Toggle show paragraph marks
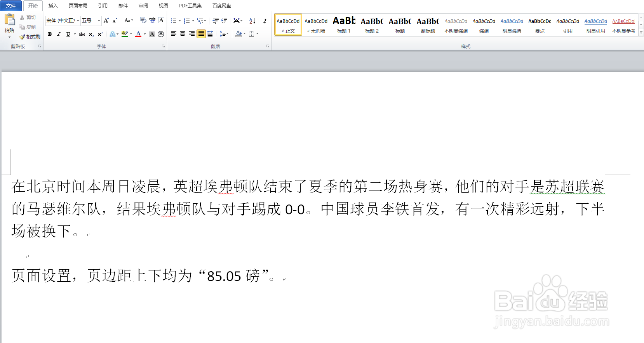The height and width of the screenshot is (343, 644). click(x=265, y=21)
